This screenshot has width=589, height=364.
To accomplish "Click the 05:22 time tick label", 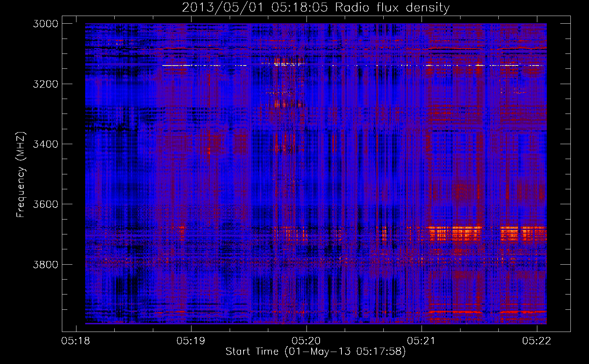I will pyautogui.click(x=537, y=341).
